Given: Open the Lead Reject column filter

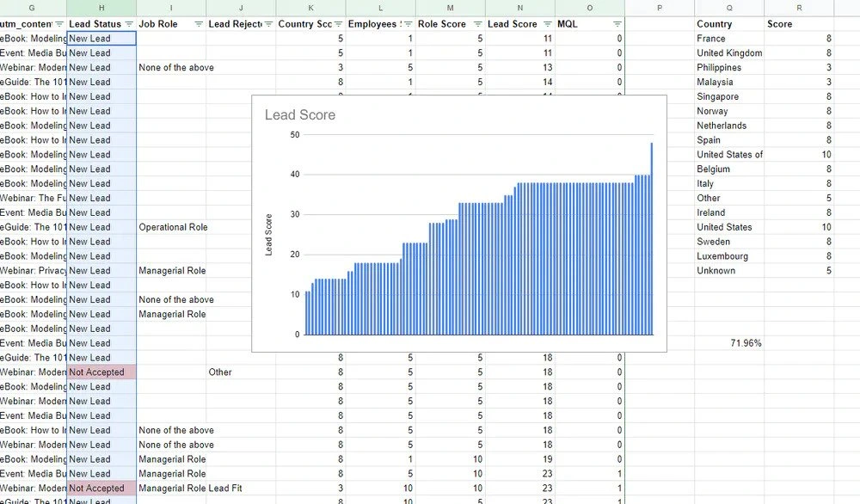Looking at the screenshot, I should point(268,24).
